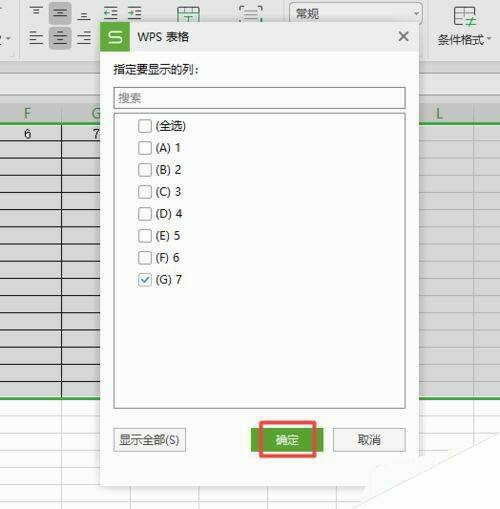Screen dimensions: 500x509
Task: Click the wrap text icon in the ribbon
Action: point(251,14)
